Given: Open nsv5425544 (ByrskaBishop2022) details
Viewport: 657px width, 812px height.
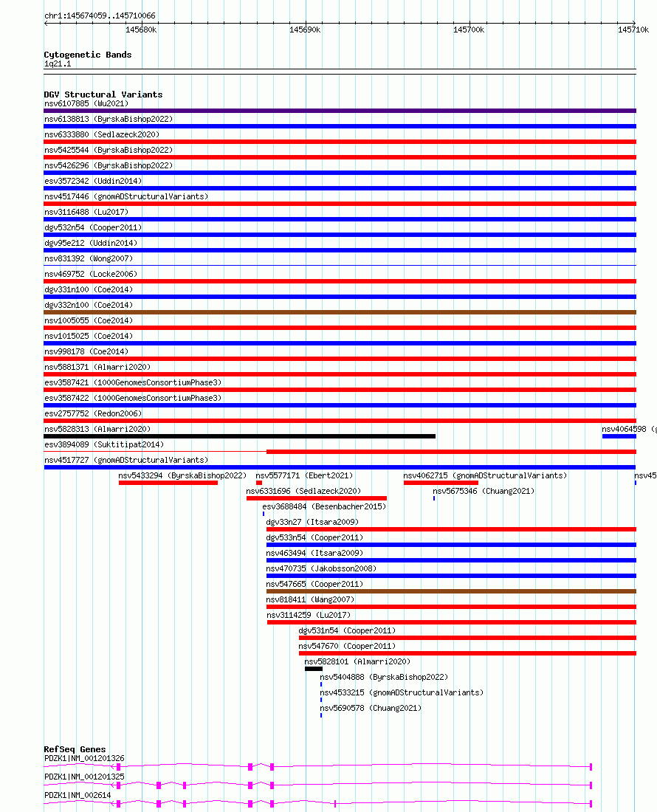Looking at the screenshot, I should tap(109, 150).
